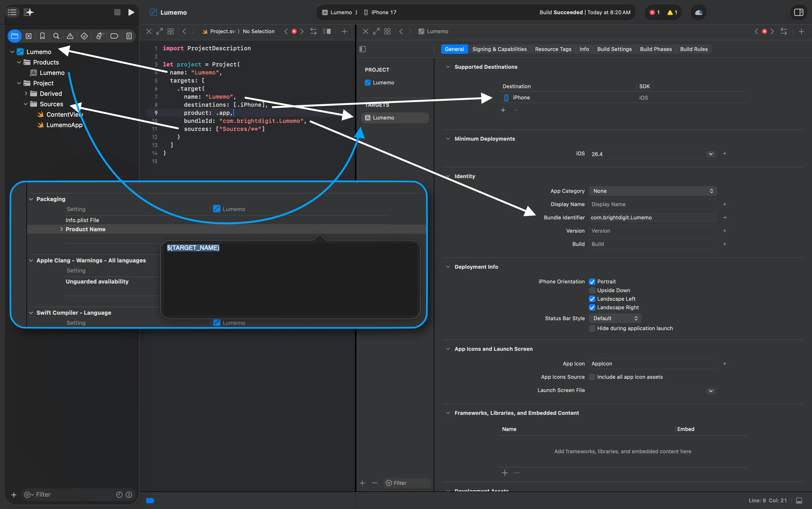Open the Status Bar Style dropdown
The height and width of the screenshot is (509, 812).
click(x=615, y=319)
